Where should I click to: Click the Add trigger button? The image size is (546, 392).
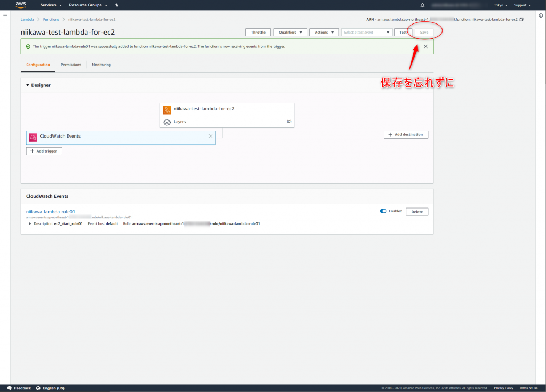(44, 151)
